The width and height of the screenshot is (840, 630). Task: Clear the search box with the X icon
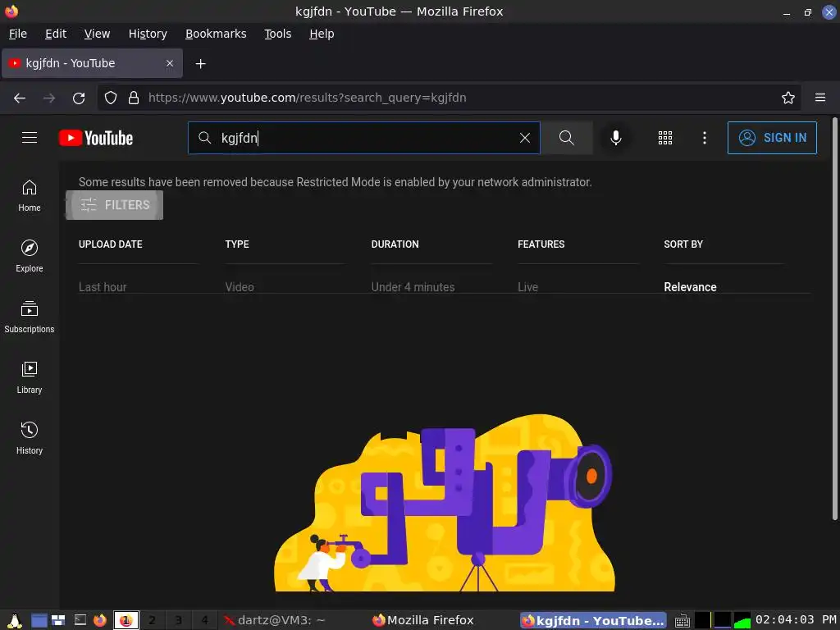tap(525, 138)
